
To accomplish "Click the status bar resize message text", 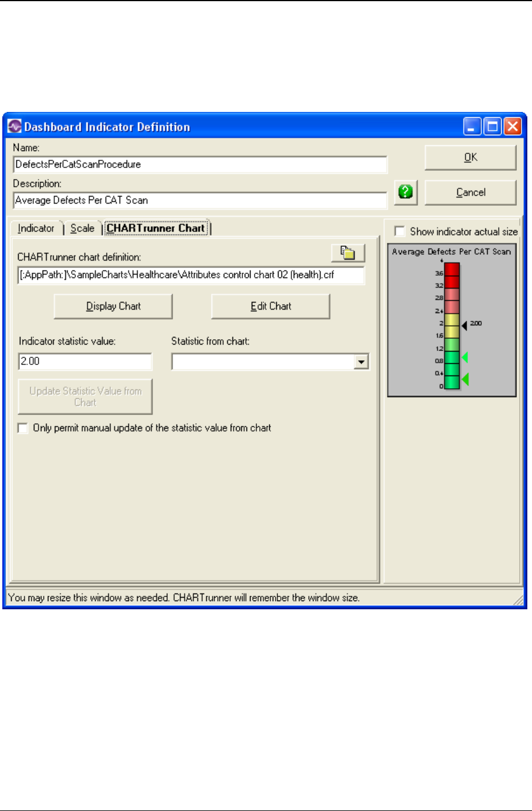I will coord(184,598).
